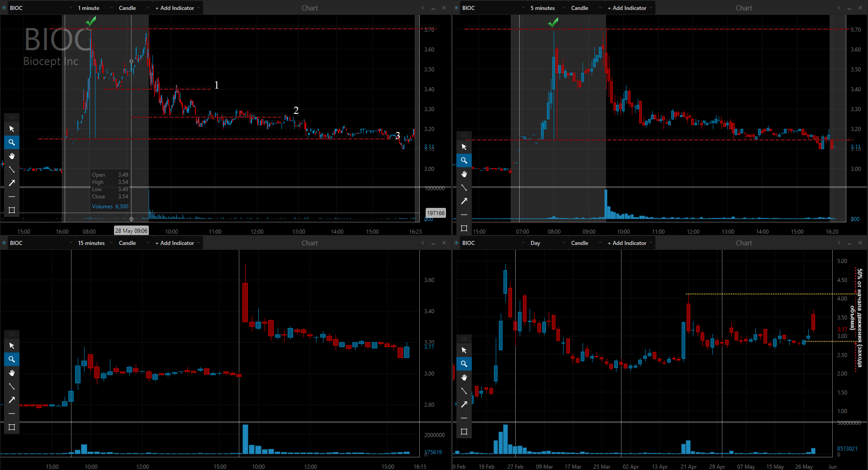Toggle the link circle beside BIOC in the 5 minutes chart
Screen dimensions: 868x470
[456, 8]
